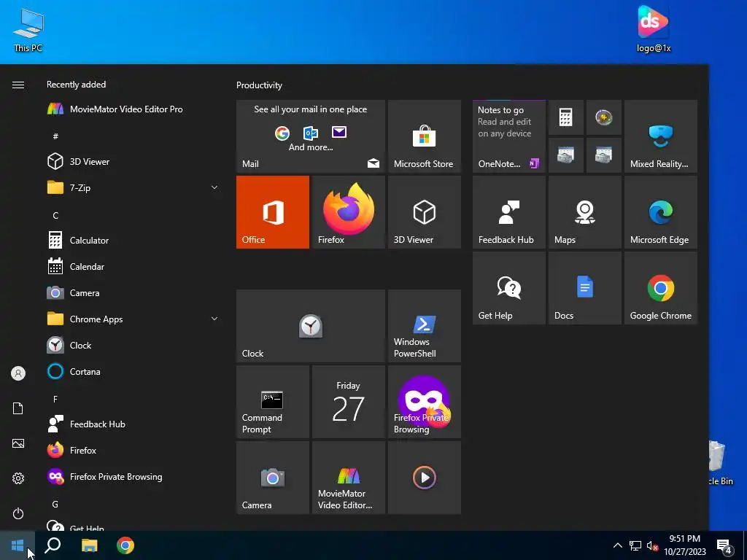
Task: Open Firefox Private Browsing in the app list
Action: point(133,477)
